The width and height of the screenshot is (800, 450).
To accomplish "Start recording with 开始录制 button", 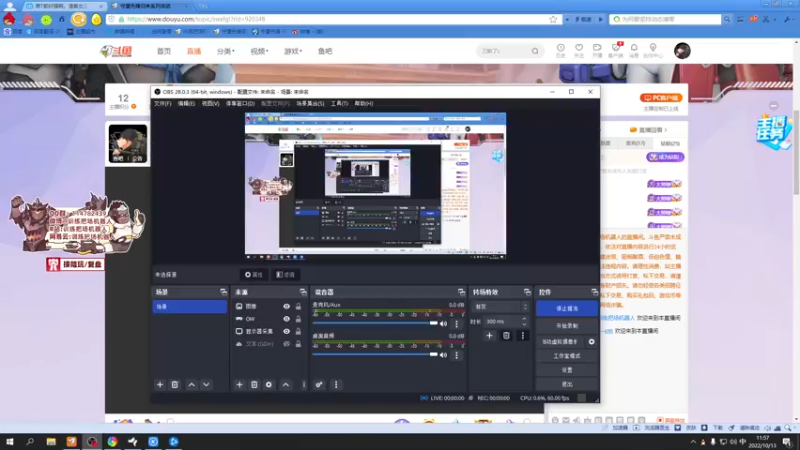I will (x=567, y=326).
